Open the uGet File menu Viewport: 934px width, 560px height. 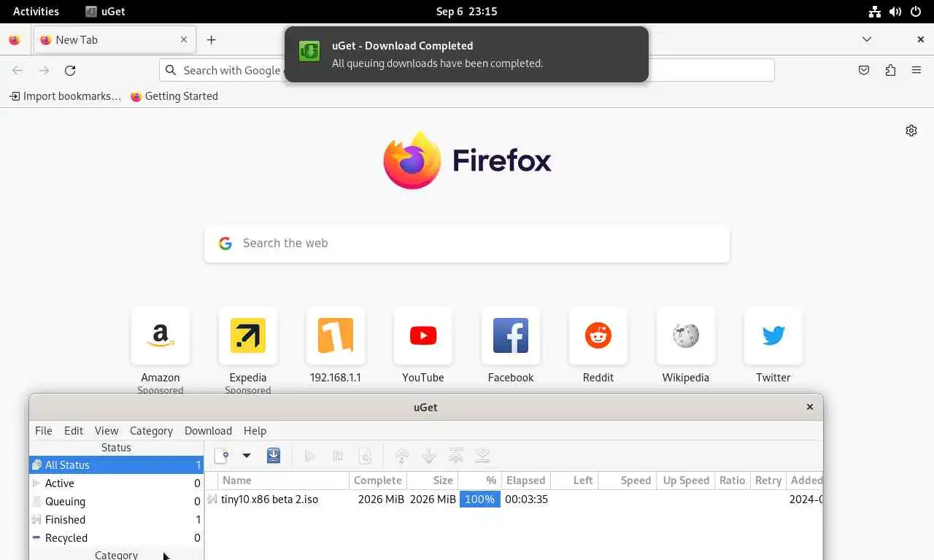44,431
